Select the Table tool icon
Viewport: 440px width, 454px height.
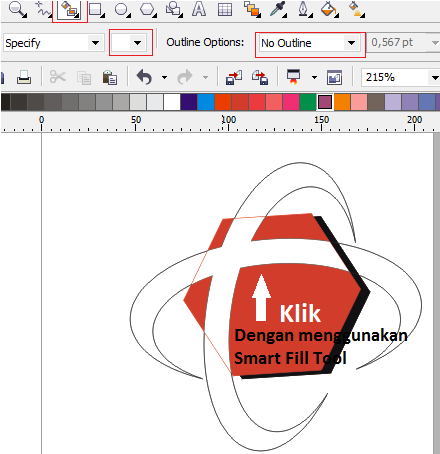pyautogui.click(x=225, y=9)
